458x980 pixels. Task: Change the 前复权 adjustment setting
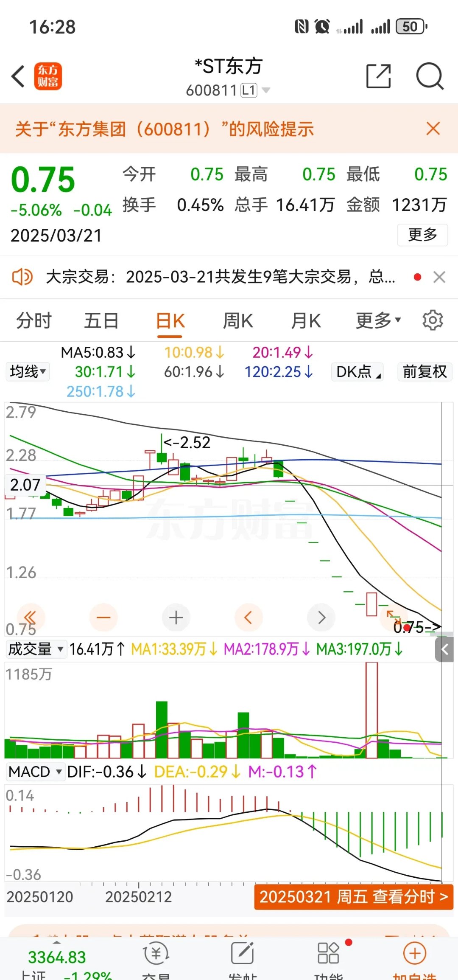point(424,372)
